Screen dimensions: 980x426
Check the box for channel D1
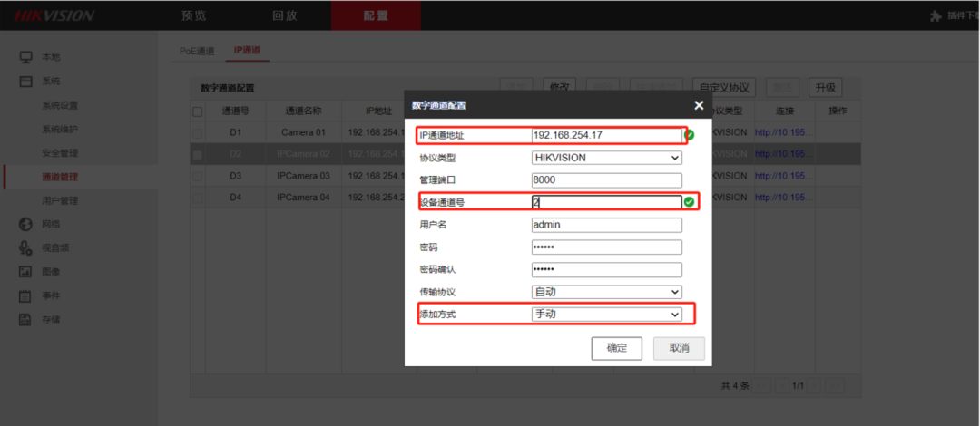pos(197,132)
